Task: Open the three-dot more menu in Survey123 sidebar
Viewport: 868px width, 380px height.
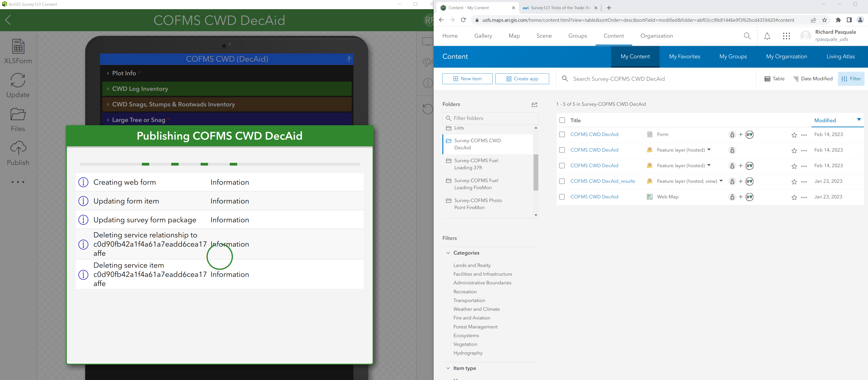Action: coord(18,182)
